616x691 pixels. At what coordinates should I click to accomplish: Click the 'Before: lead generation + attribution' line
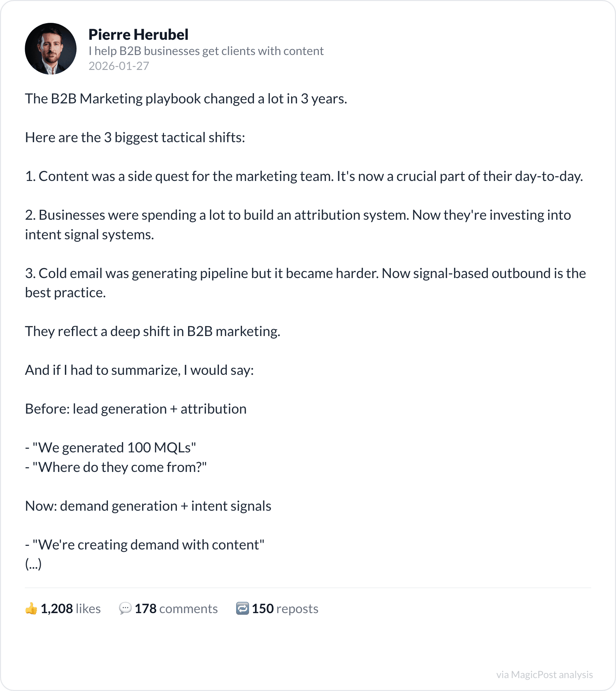136,409
